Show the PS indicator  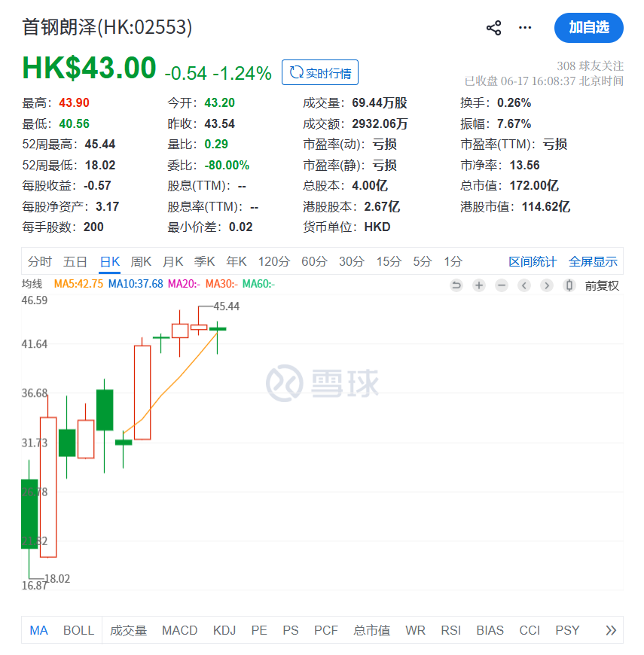click(x=291, y=630)
